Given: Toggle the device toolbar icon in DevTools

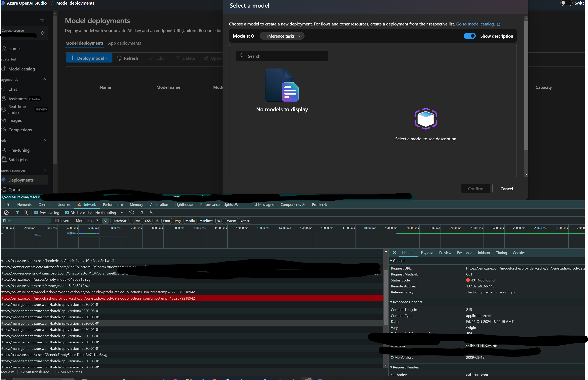Looking at the screenshot, I should pyautogui.click(x=7, y=205).
